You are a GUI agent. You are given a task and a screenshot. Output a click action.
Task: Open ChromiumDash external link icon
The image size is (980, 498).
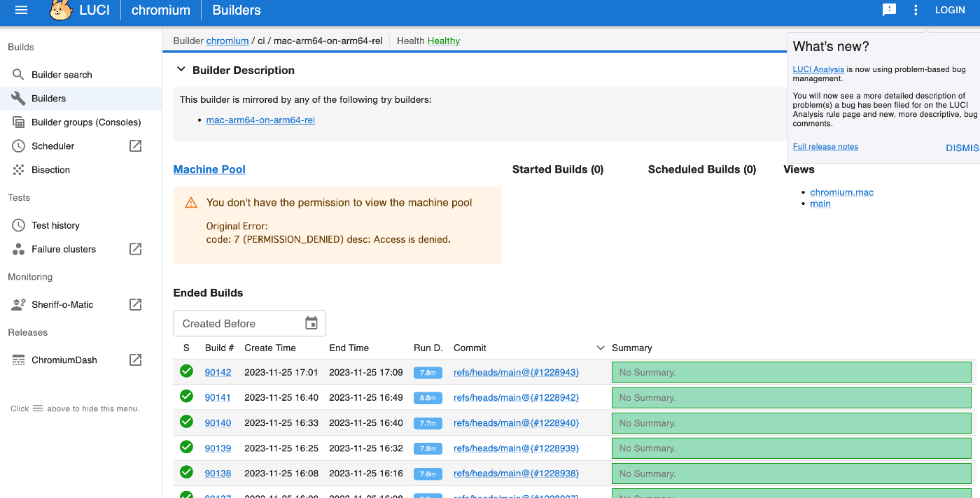(x=136, y=360)
